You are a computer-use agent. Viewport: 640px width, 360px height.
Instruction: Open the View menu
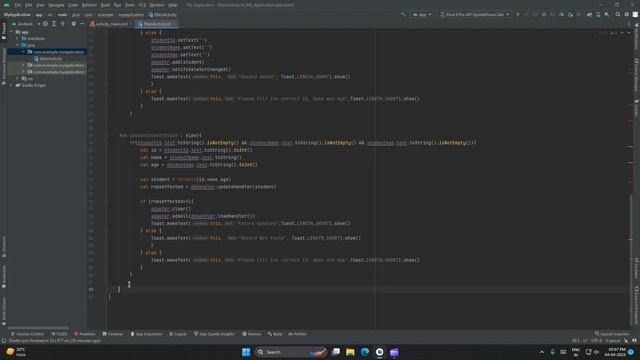pyautogui.click(x=40, y=5)
